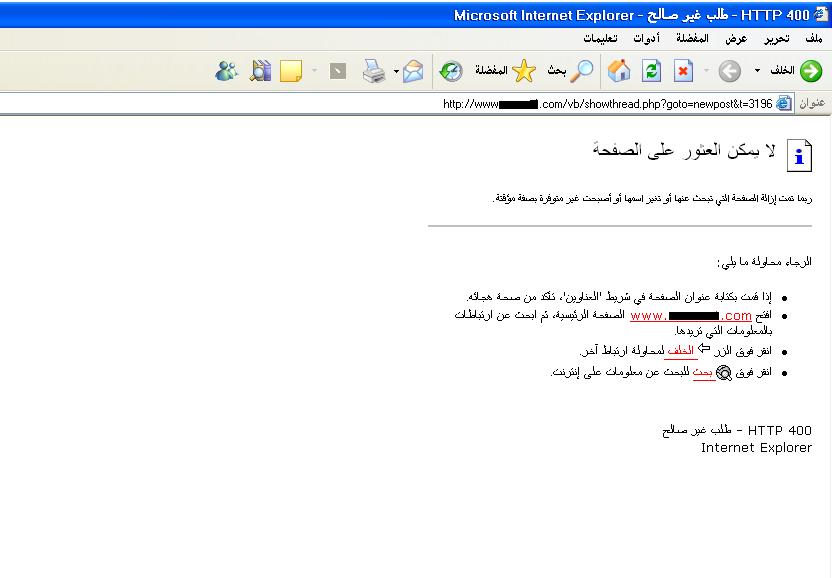Expand the Back button history dropdown arrow

click(x=757, y=71)
